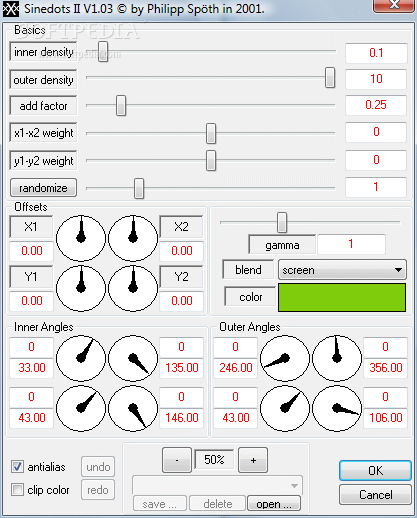The width and height of the screenshot is (417, 518).
Task: Click the randomize button
Action: pyautogui.click(x=43, y=188)
